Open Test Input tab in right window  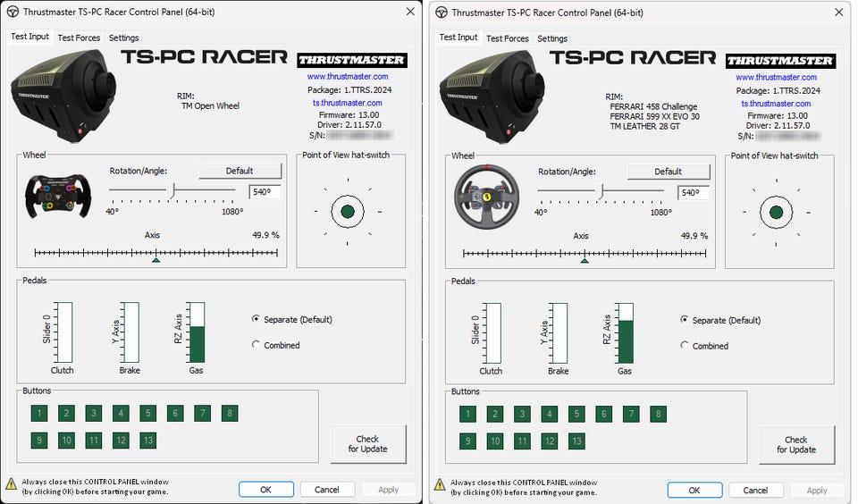pos(458,37)
